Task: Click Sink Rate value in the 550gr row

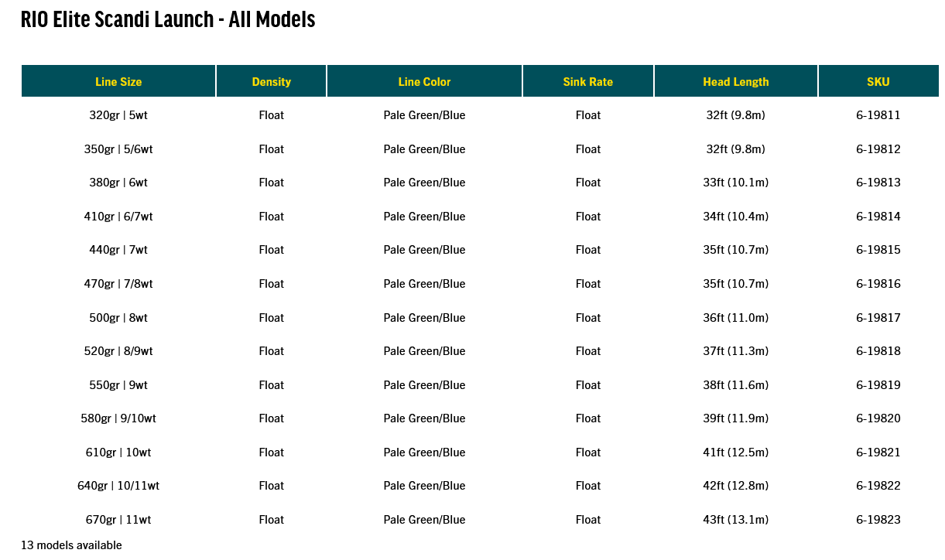Action: coord(588,385)
